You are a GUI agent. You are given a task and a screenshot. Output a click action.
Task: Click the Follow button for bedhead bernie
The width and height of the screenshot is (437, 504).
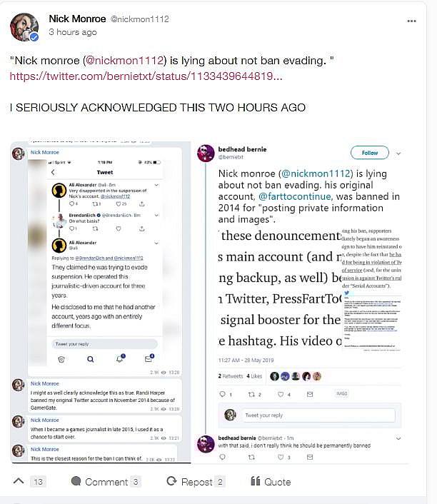pyautogui.click(x=369, y=153)
